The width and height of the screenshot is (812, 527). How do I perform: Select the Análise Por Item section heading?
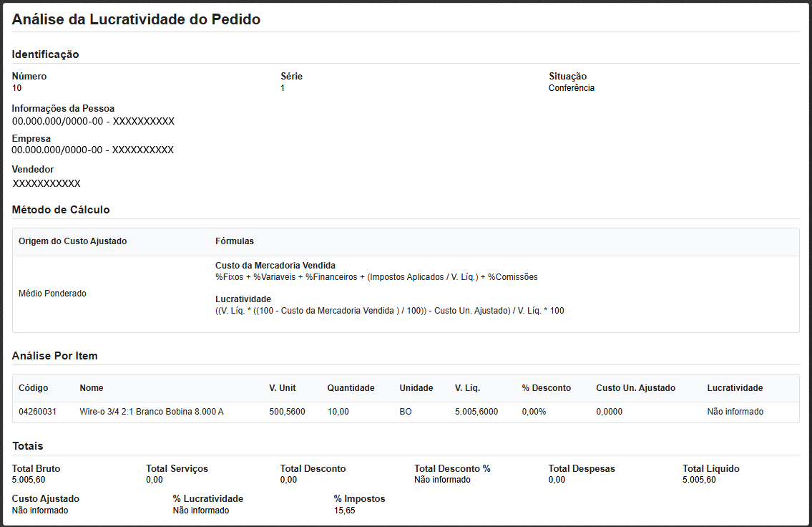pos(55,356)
